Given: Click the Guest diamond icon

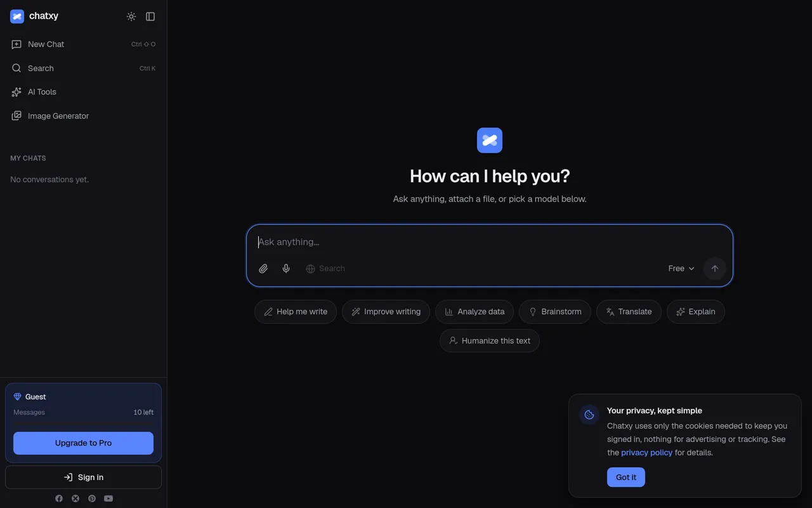Looking at the screenshot, I should click(x=18, y=397).
